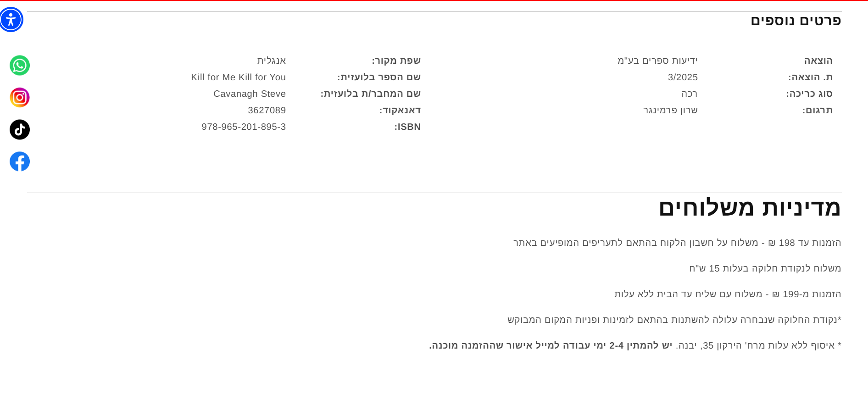Open the Instagram social icon
Image resolution: width=868 pixels, height=394 pixels.
pos(20,98)
